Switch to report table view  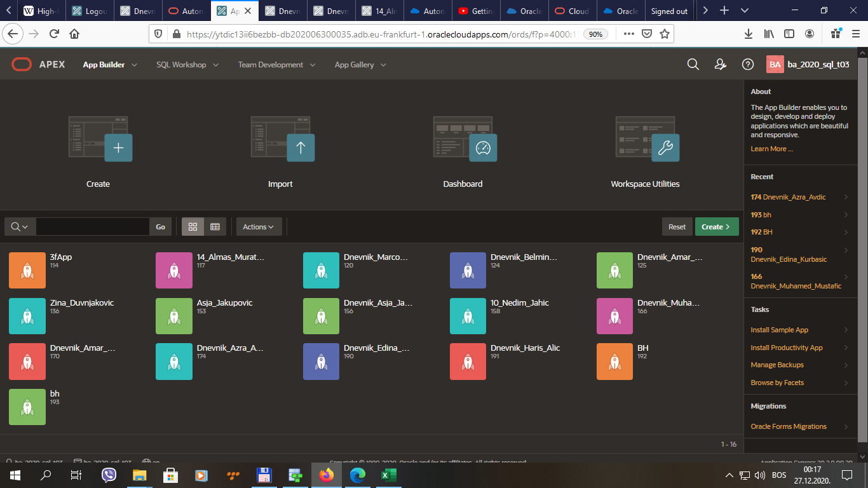tap(215, 227)
